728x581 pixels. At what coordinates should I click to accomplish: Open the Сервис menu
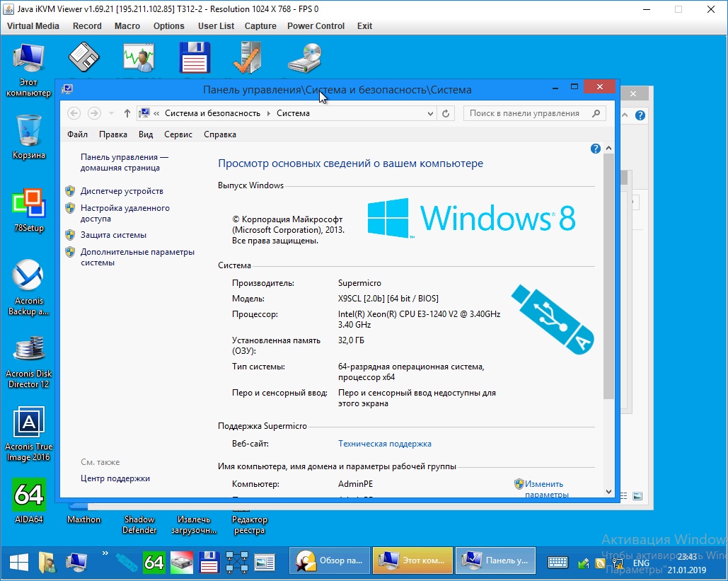coord(178,134)
